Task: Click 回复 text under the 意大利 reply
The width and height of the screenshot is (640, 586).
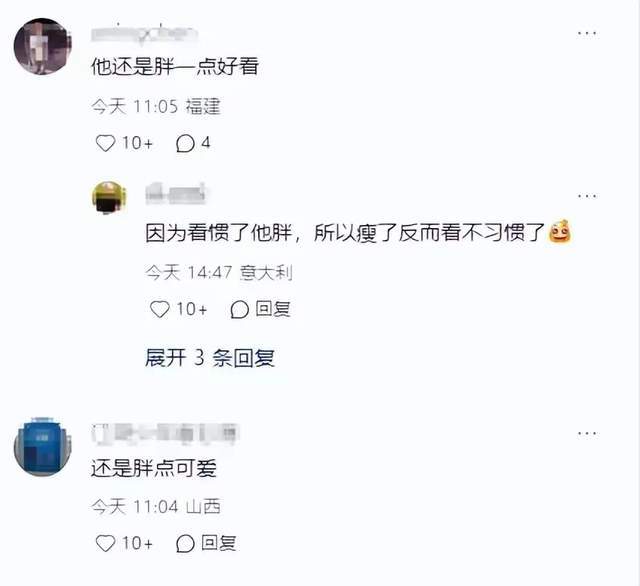Action: point(273,309)
